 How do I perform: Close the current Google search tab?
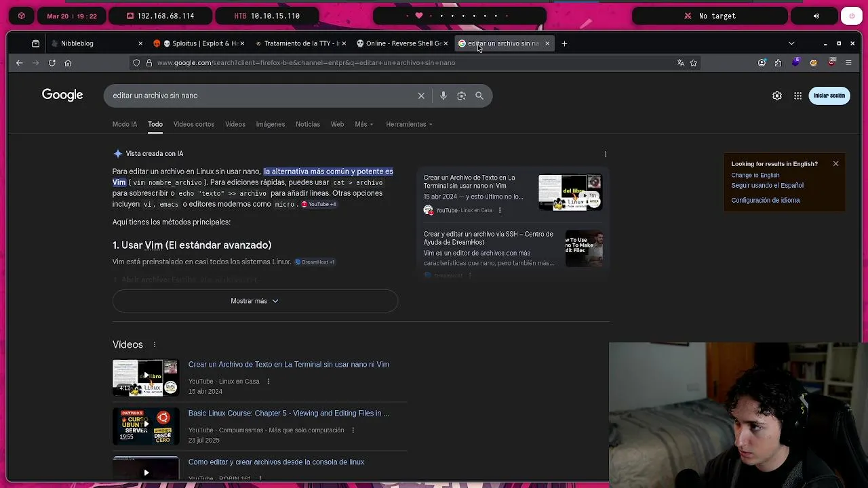click(x=547, y=43)
